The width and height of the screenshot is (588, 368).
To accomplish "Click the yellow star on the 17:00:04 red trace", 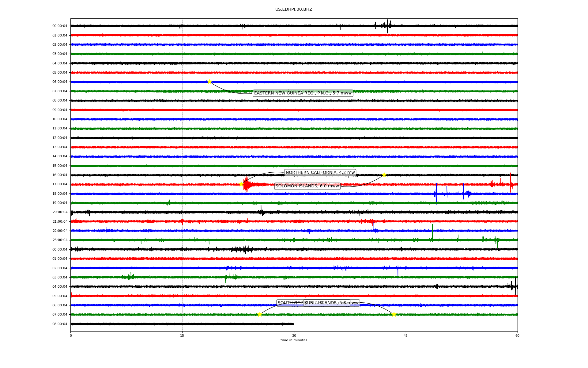I will click(x=241, y=184).
